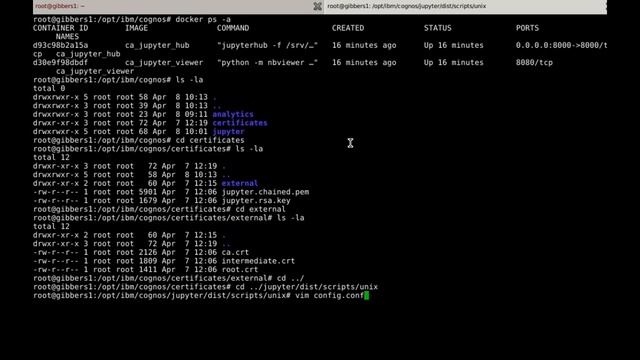
Task: Click the 'vim config.conf' command text
Action: click(x=329, y=296)
